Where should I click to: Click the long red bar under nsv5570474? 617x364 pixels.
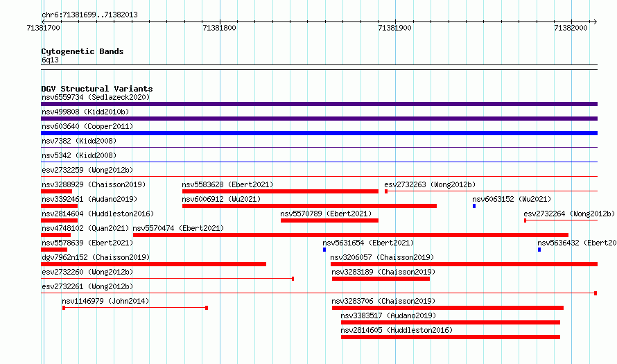point(351,235)
